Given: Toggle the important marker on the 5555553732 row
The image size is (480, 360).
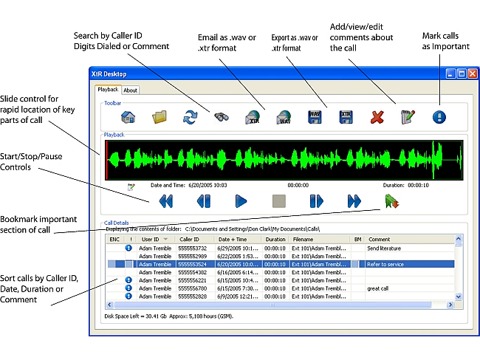Looking at the screenshot, I should (128, 248).
